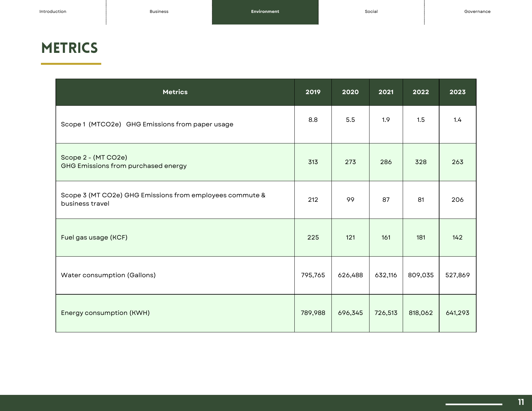Viewport: 532px width, 411px height.
Task: Select fuel gas value 161
Action: pos(386,238)
